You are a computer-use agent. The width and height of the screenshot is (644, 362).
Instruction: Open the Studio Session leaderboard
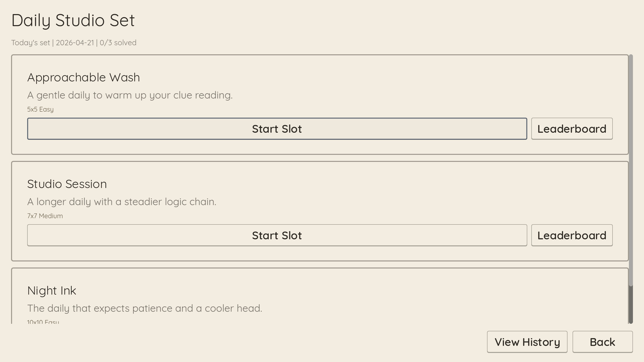click(x=572, y=235)
